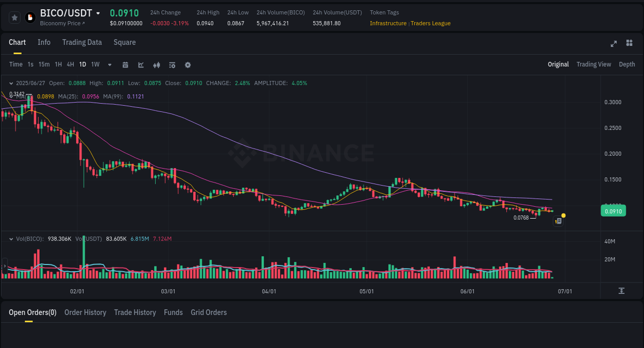The height and width of the screenshot is (348, 644).
Task: Click the Biconomy token logo
Action: 29,17
